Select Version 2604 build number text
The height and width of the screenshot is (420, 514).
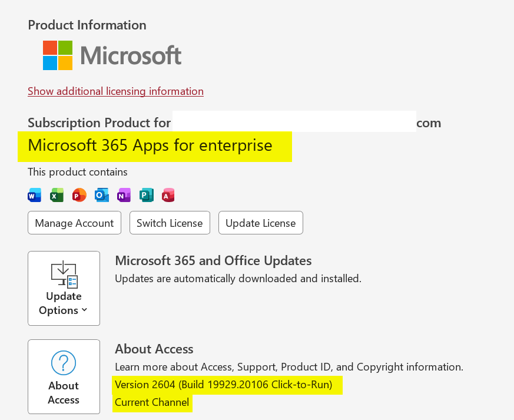tap(224, 385)
